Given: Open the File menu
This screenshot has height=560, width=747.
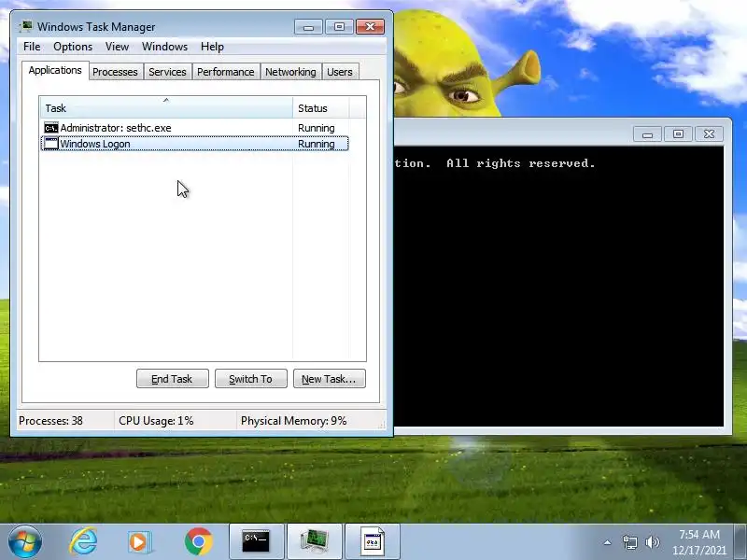Looking at the screenshot, I should click(32, 47).
